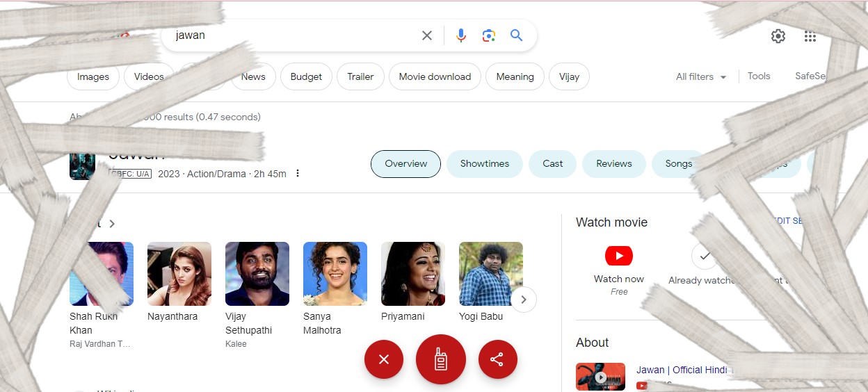Switch to the Songs tab
Viewport: 868px width, 392px height.
click(678, 164)
